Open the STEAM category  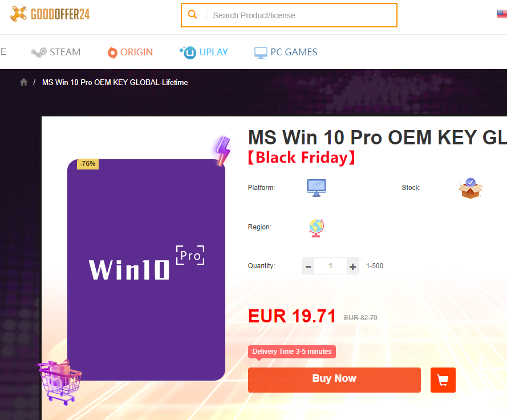[x=56, y=52]
